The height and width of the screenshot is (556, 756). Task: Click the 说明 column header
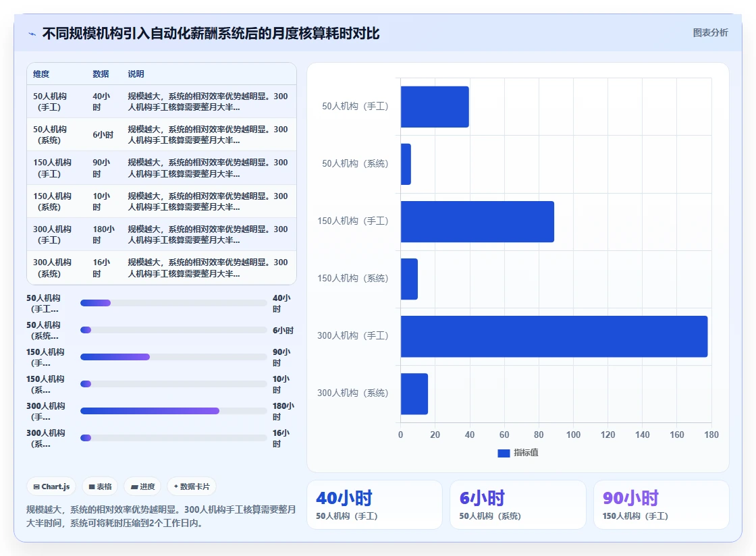pos(136,74)
